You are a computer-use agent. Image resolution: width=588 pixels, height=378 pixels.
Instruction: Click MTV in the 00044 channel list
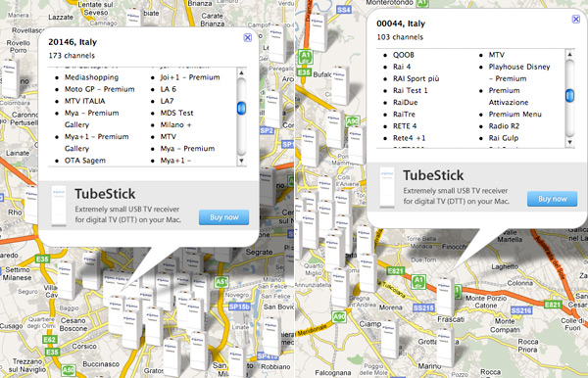coord(497,55)
